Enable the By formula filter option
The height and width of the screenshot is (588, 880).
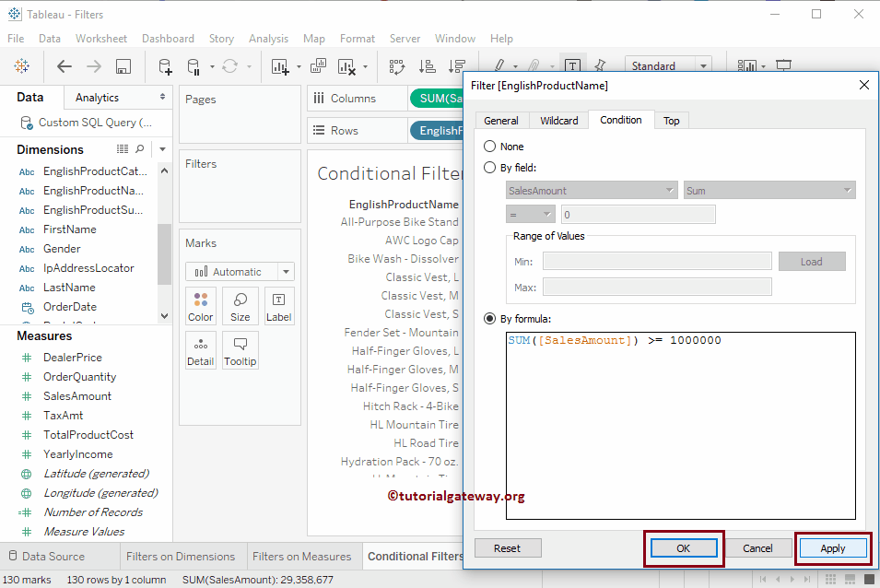click(x=489, y=319)
